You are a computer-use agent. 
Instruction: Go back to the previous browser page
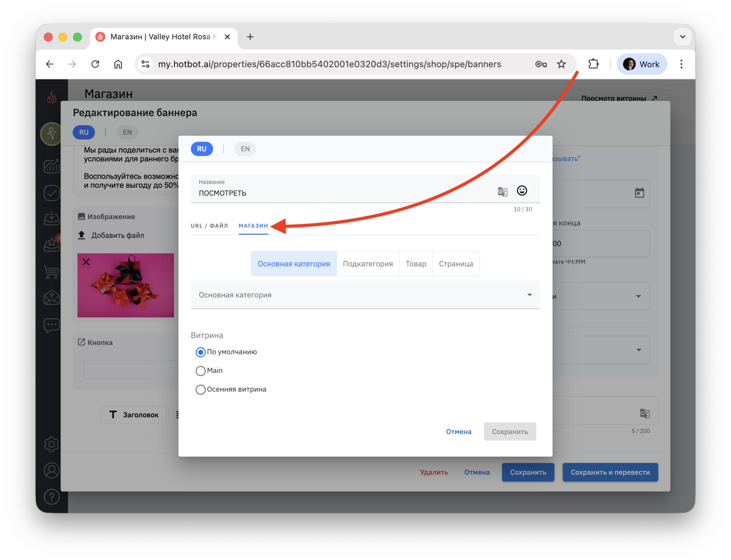point(50,64)
